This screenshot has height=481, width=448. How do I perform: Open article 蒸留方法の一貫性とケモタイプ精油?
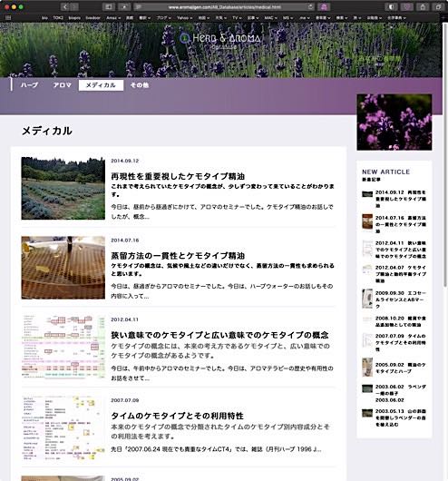pos(178,256)
